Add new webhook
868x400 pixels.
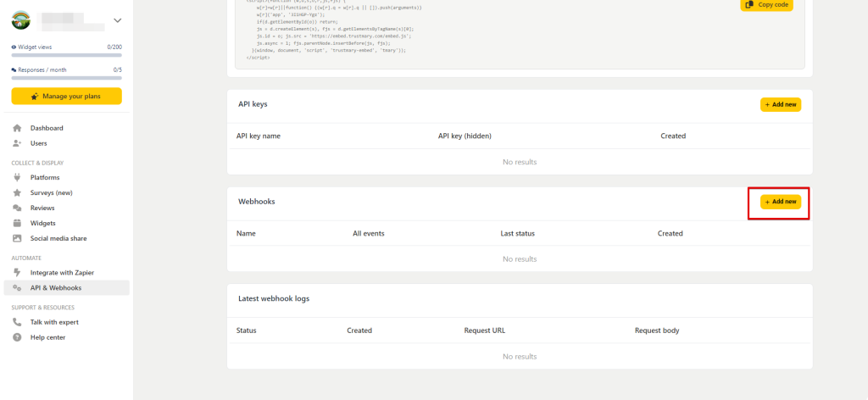pyautogui.click(x=780, y=202)
